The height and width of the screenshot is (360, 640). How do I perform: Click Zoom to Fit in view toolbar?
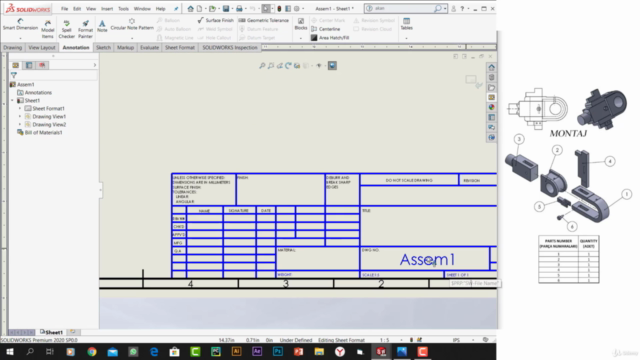coord(262,66)
